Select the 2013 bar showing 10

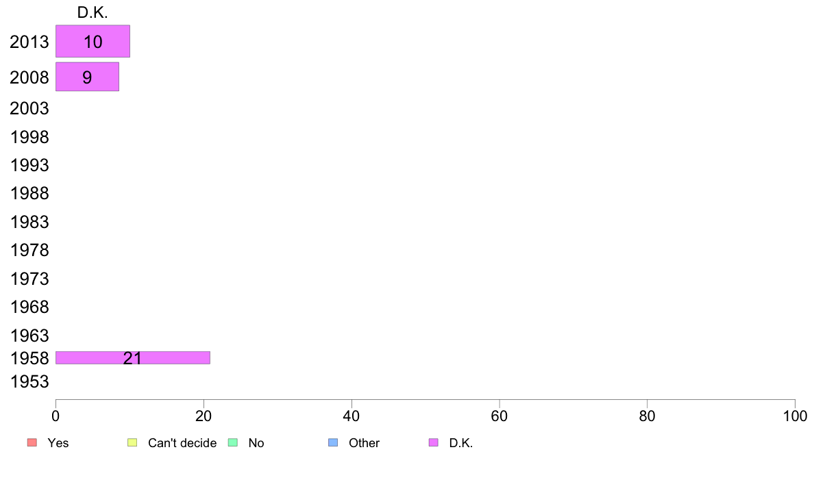[x=93, y=41]
